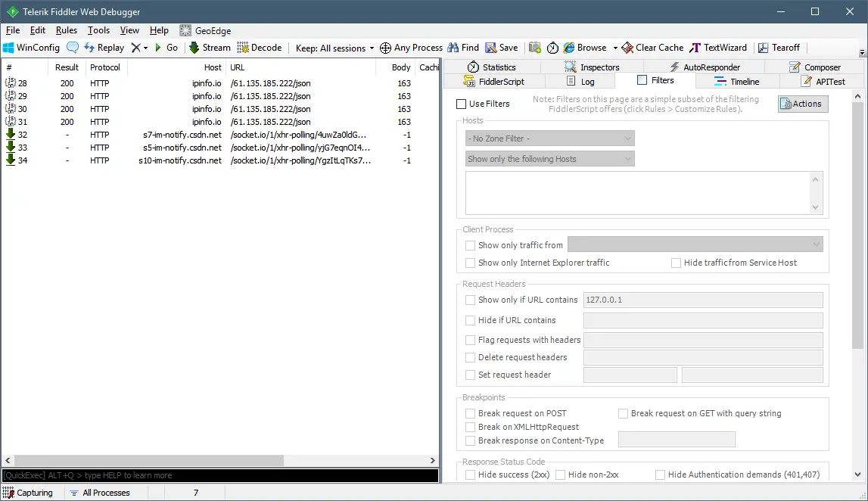Open the FiddlerScript tab

coord(494,82)
